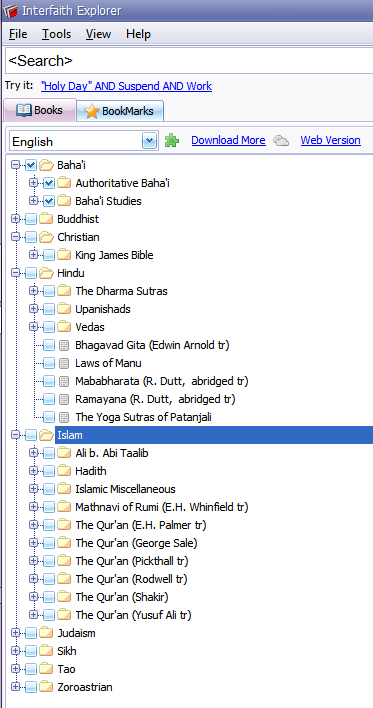Click the Tao folder icon
The height and width of the screenshot is (708, 373).
pos(46,669)
